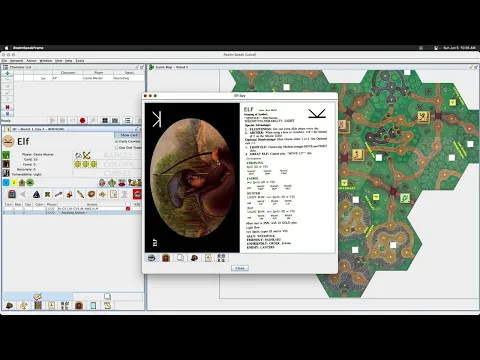Click the four-figures tab at Elf panel bottom
The height and width of the screenshot is (360, 480).
pos(65,305)
